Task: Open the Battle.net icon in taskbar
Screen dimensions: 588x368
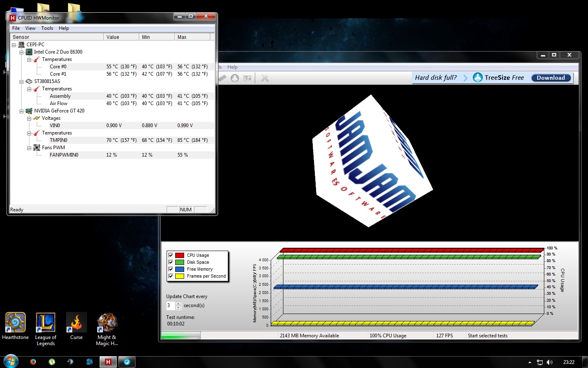Action: (x=89, y=362)
